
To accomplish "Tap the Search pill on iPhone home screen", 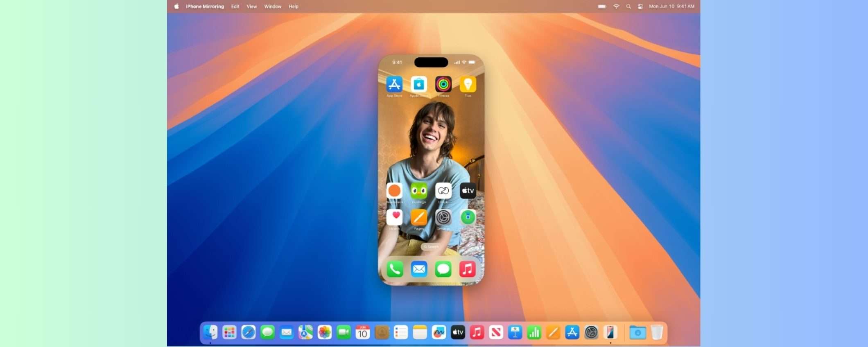I will [x=431, y=246].
